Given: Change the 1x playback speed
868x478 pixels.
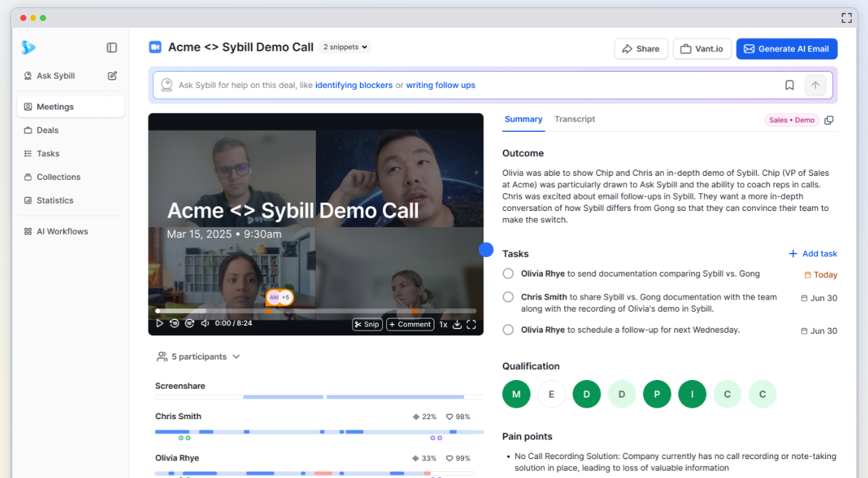Looking at the screenshot, I should click(x=443, y=325).
